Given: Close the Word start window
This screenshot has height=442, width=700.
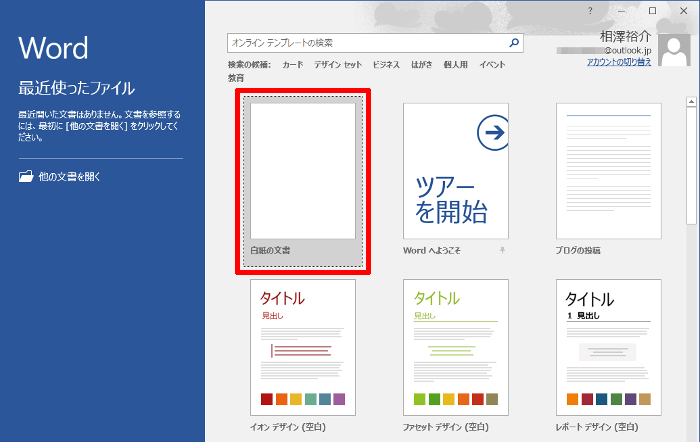Looking at the screenshot, I should click(x=683, y=11).
